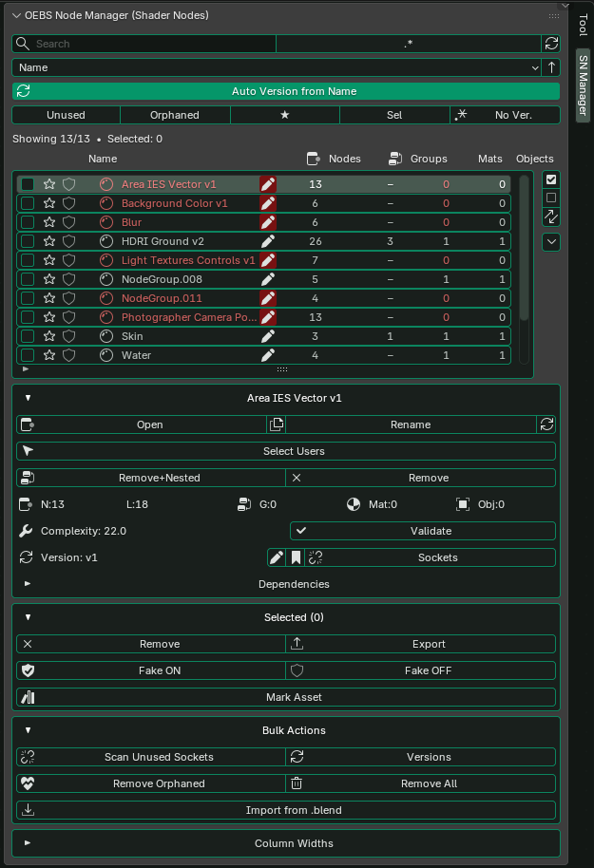
Task: Expand the Dependencies section
Action: 28,584
